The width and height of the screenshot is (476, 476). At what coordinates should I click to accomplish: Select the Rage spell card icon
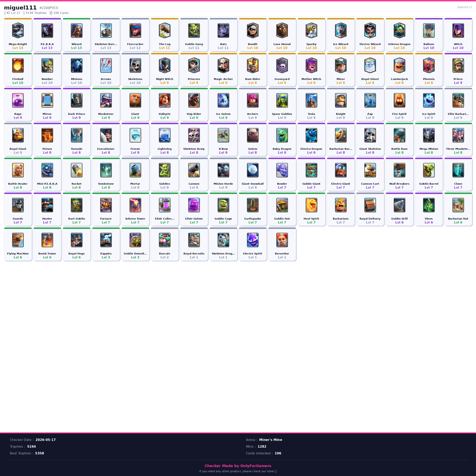pyautogui.click(x=18, y=100)
